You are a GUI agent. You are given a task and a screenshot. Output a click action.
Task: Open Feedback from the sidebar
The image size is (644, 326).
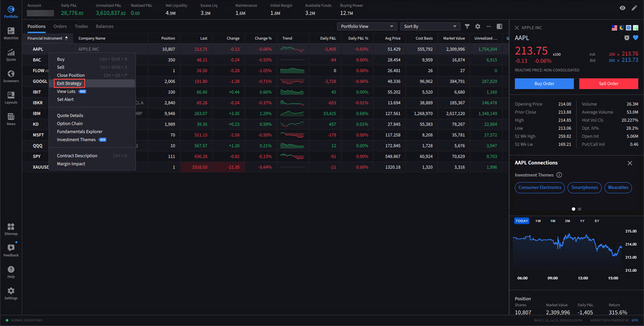(11, 250)
